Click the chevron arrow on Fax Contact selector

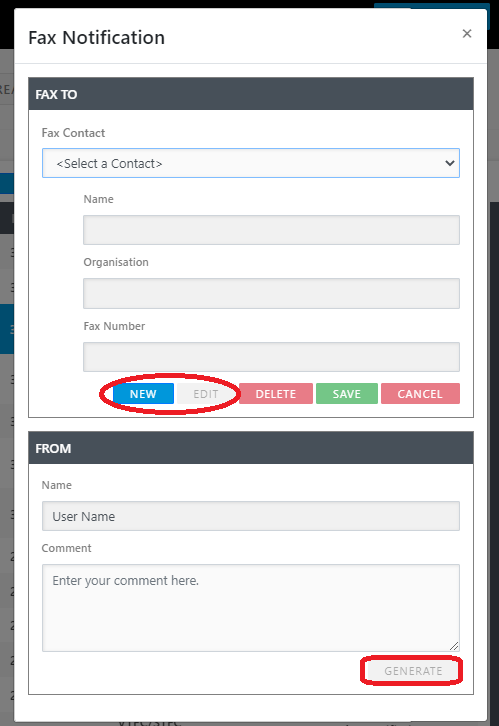tap(449, 163)
